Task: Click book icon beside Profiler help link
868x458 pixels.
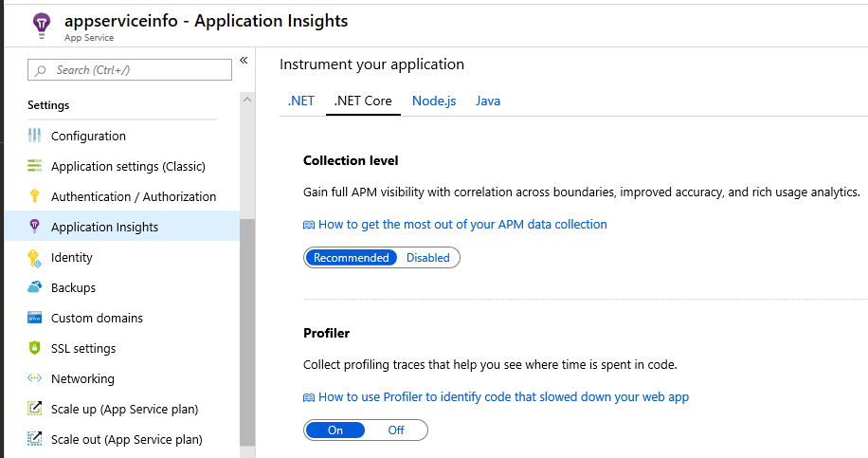Action: tap(309, 397)
